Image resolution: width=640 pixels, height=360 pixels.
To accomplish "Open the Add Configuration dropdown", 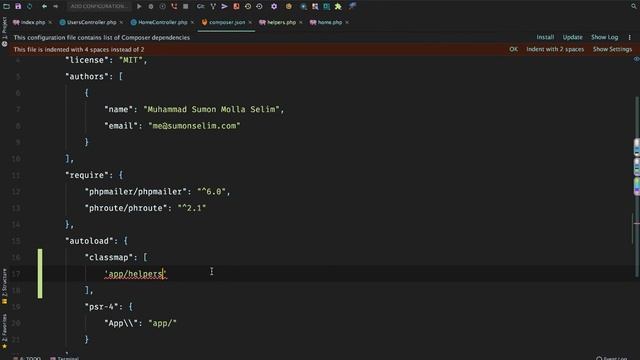I will (x=98, y=6).
